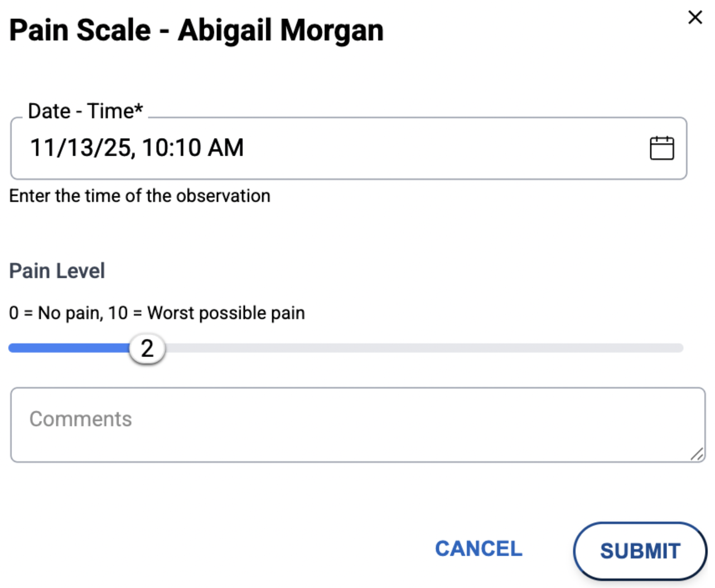Viewport: 715px width, 588px height.
Task: Click the dialog title "Pain Scale - Abigail Morgan"
Action: (196, 30)
